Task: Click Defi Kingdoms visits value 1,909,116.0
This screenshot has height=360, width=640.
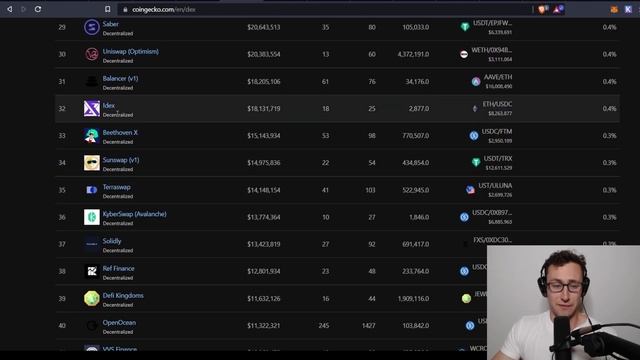Action: pos(413,298)
